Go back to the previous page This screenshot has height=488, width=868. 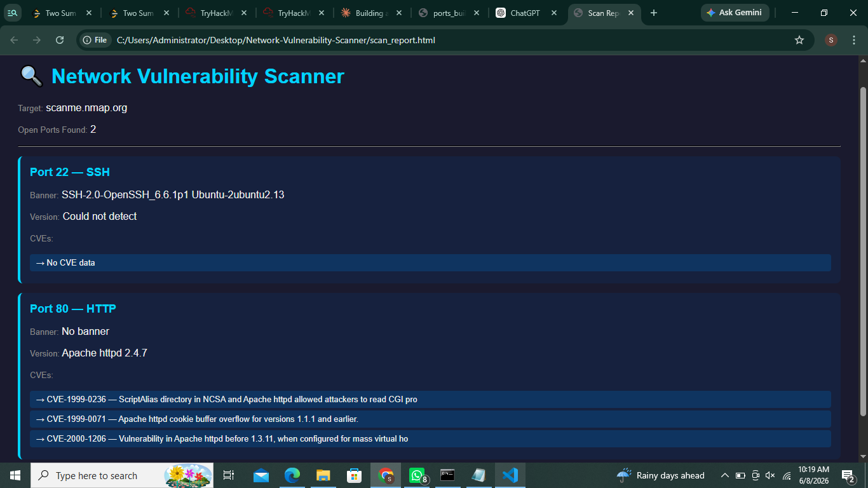(15, 40)
